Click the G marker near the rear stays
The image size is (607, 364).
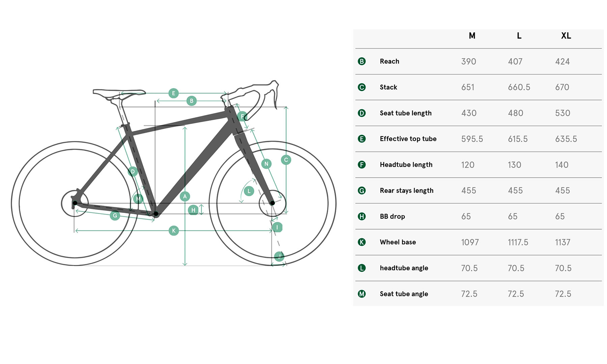(115, 216)
